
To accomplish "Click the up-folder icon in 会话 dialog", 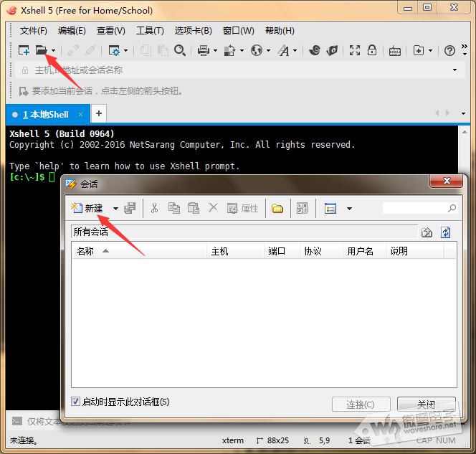I will pyautogui.click(x=427, y=232).
